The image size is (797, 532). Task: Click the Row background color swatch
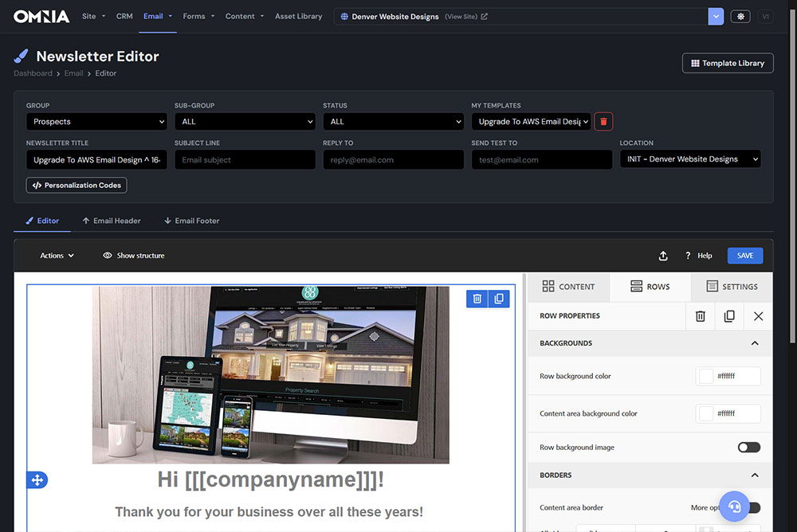[705, 376]
